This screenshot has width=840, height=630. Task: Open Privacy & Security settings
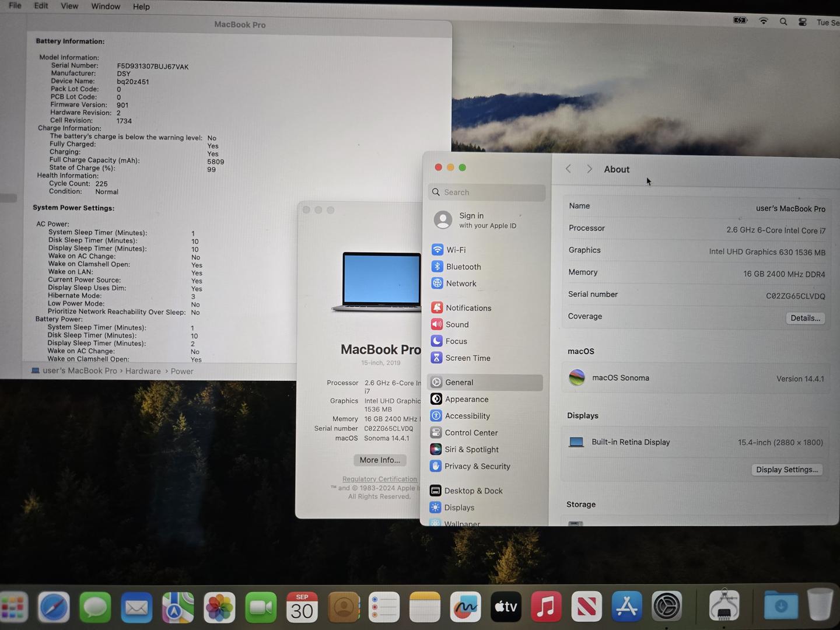point(477,467)
